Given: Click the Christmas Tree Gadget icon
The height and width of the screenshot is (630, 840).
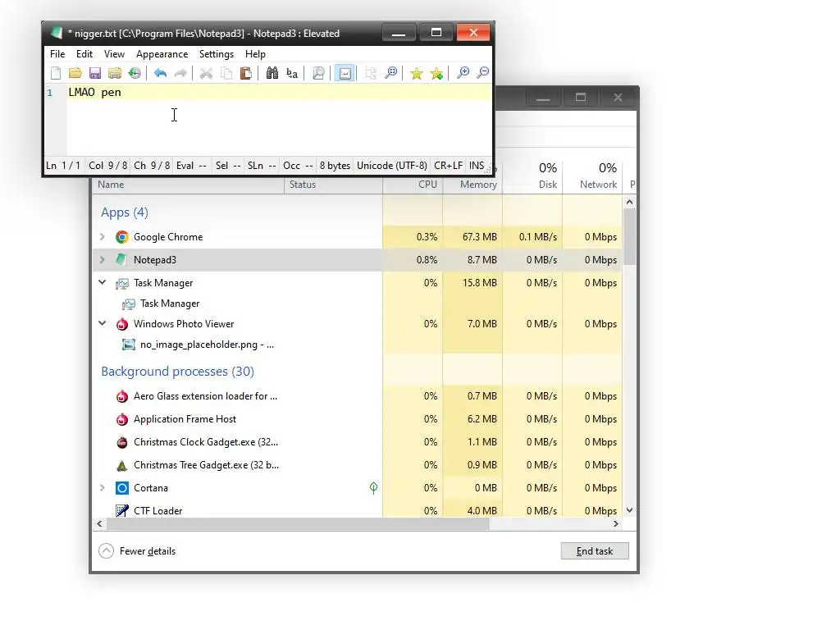Looking at the screenshot, I should point(122,465).
